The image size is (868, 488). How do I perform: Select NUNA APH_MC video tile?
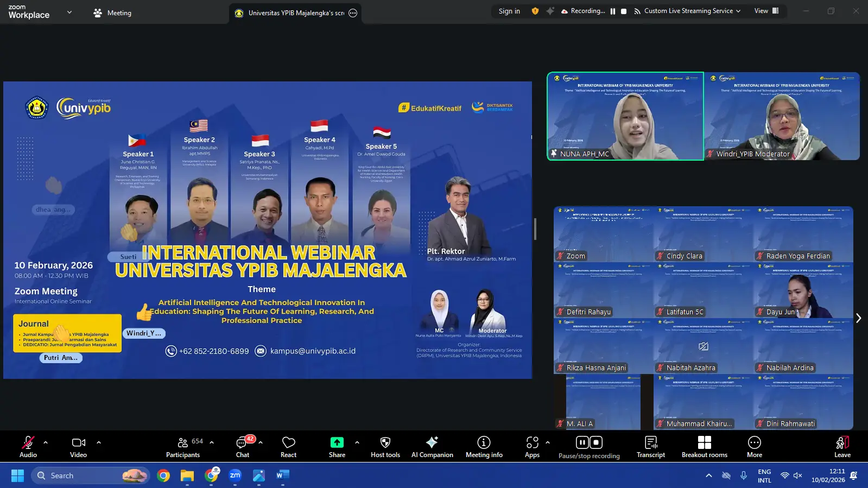625,116
